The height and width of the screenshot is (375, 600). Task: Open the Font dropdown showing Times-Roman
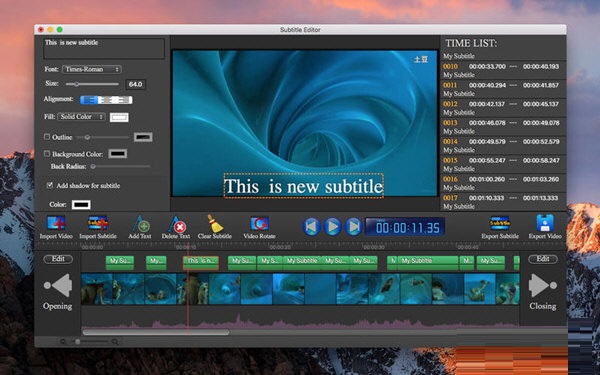pyautogui.click(x=92, y=69)
